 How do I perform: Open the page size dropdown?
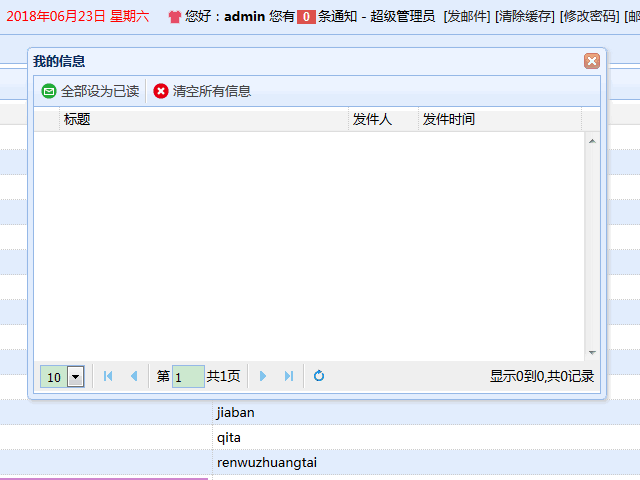75,377
